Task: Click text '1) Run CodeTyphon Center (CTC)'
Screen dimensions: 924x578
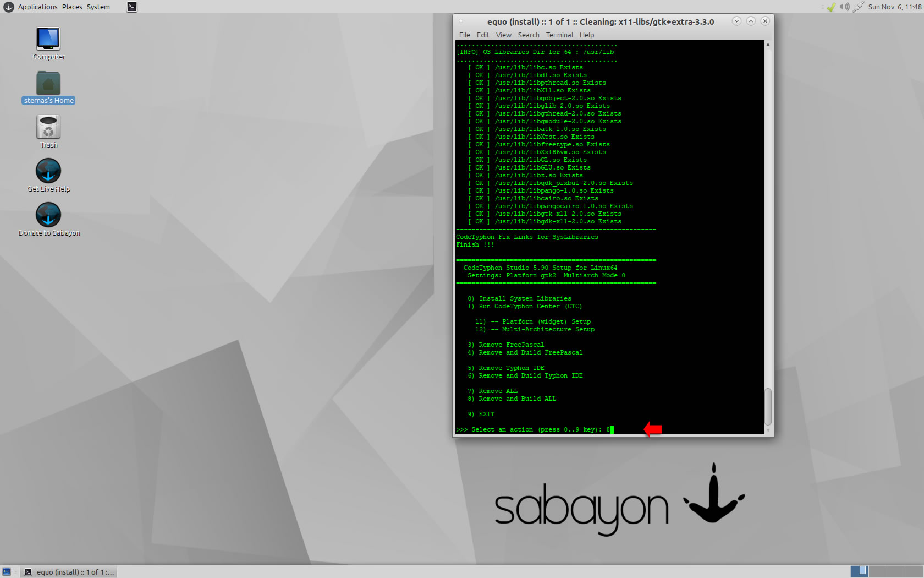Action: point(525,306)
